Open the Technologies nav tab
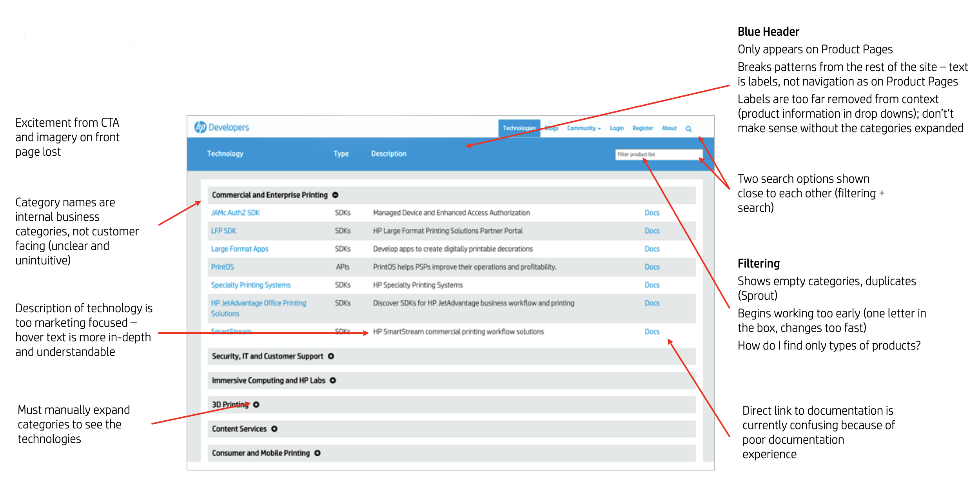 519,128
